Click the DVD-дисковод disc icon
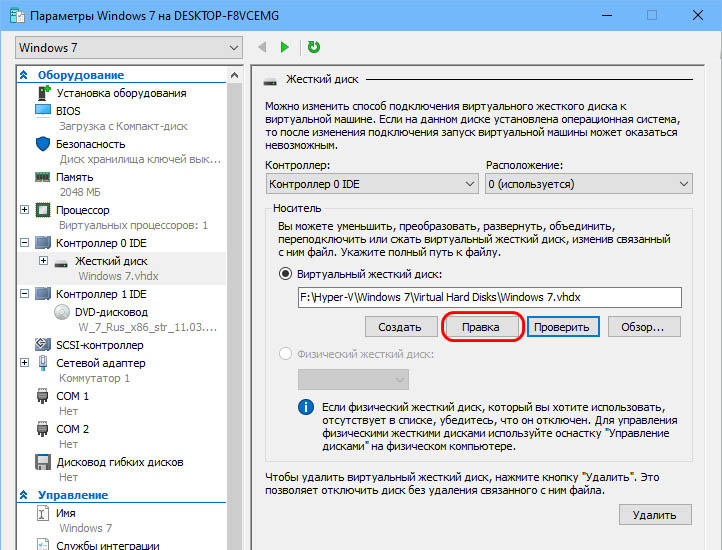The width and height of the screenshot is (722, 550). coord(62,312)
